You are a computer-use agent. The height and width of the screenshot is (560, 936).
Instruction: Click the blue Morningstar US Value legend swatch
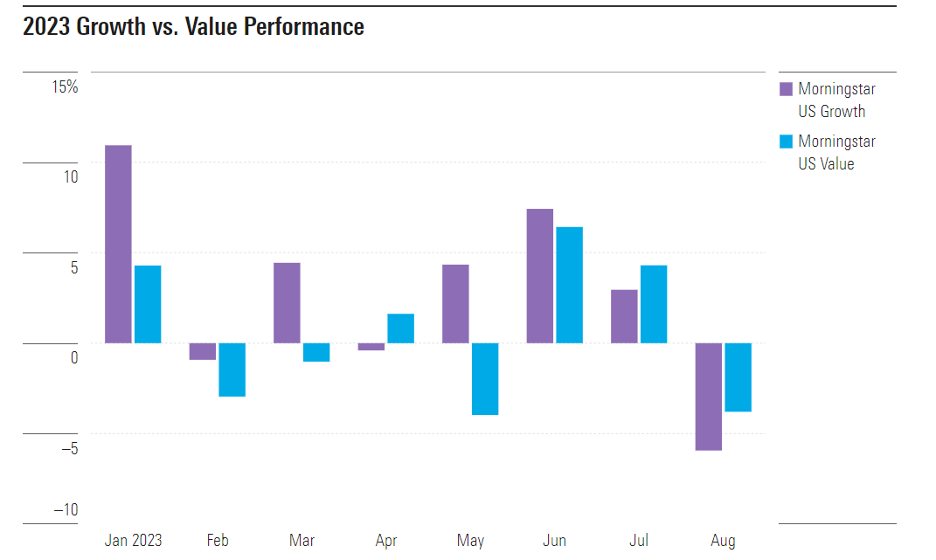[786, 142]
